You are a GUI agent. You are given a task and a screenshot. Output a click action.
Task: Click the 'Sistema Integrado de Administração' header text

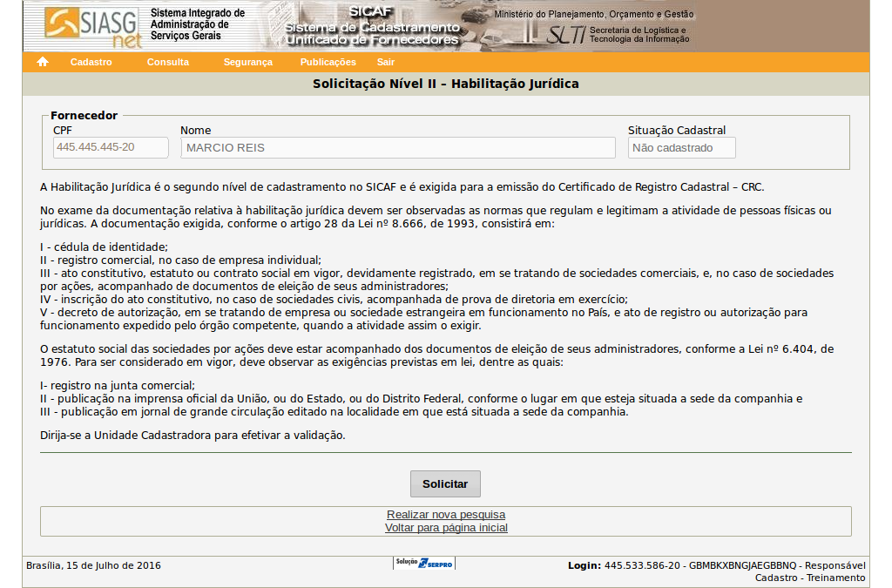198,24
